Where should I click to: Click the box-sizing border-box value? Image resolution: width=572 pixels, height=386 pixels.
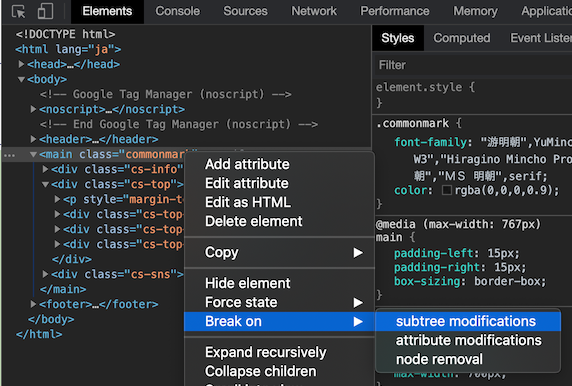click(x=506, y=281)
